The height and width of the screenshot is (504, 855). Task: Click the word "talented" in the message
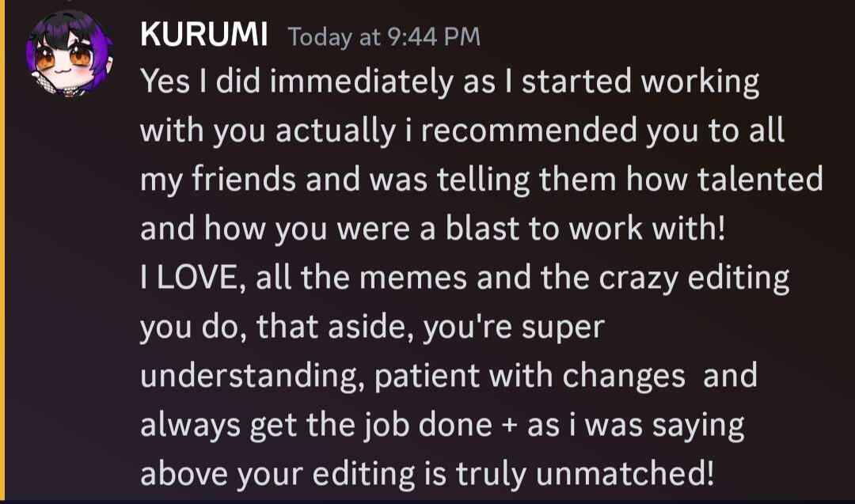760,180
